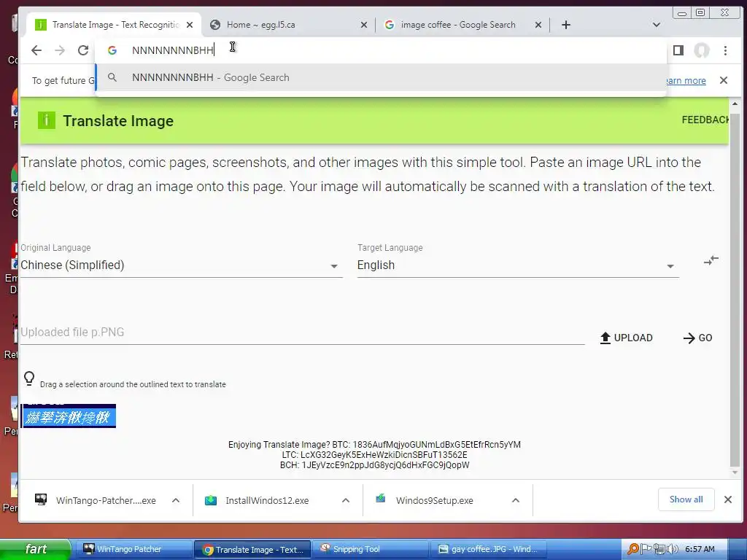Viewport: 747px width, 560px height.
Task: Close the downloads bar
Action: tap(728, 499)
